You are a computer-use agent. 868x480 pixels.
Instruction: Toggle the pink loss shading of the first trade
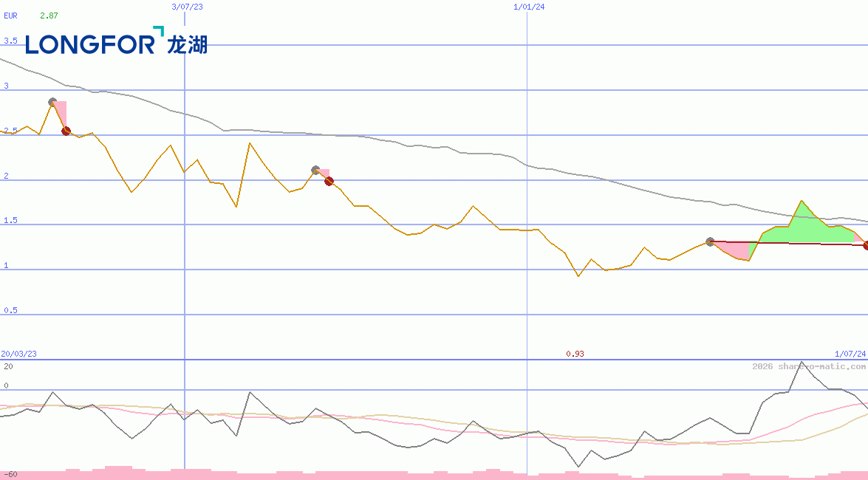click(x=62, y=111)
